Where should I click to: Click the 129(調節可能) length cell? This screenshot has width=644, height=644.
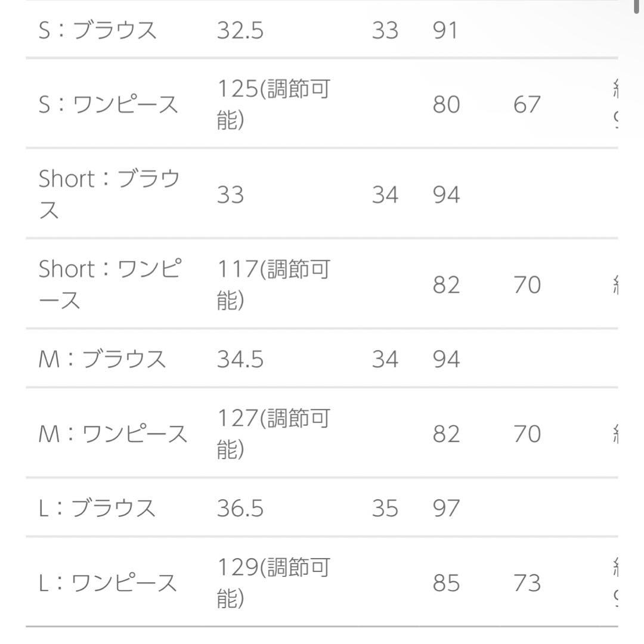click(273, 583)
